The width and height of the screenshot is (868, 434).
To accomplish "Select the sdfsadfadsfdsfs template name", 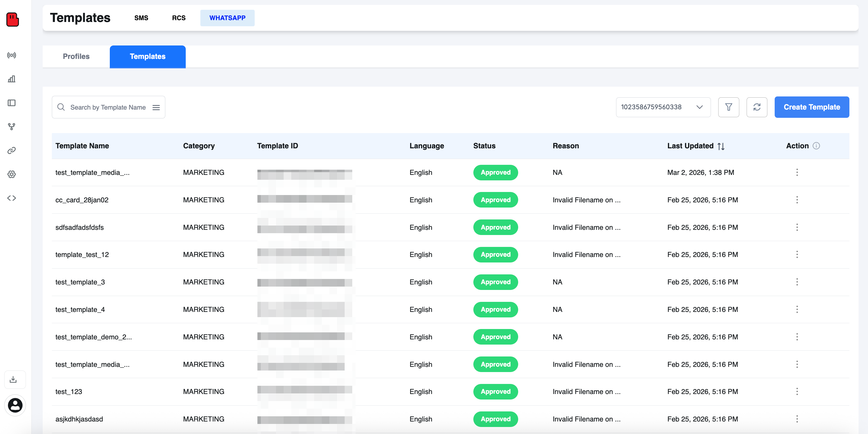I will coord(80,227).
